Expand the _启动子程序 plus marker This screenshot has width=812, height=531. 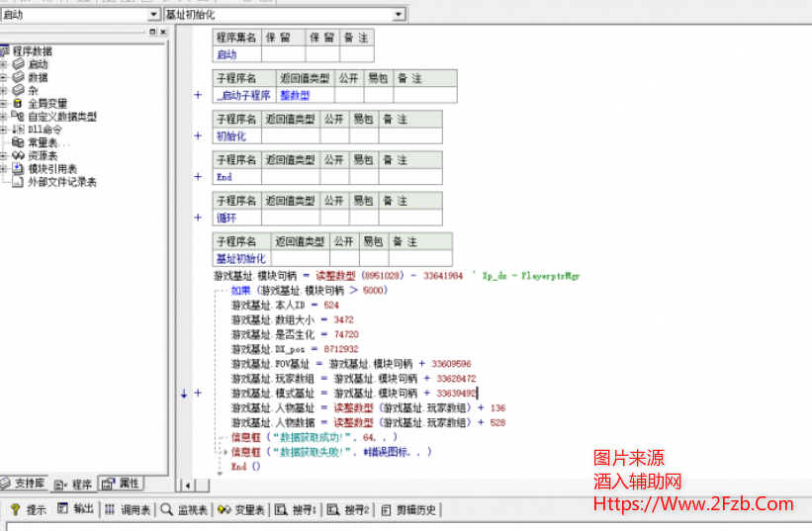click(x=197, y=96)
